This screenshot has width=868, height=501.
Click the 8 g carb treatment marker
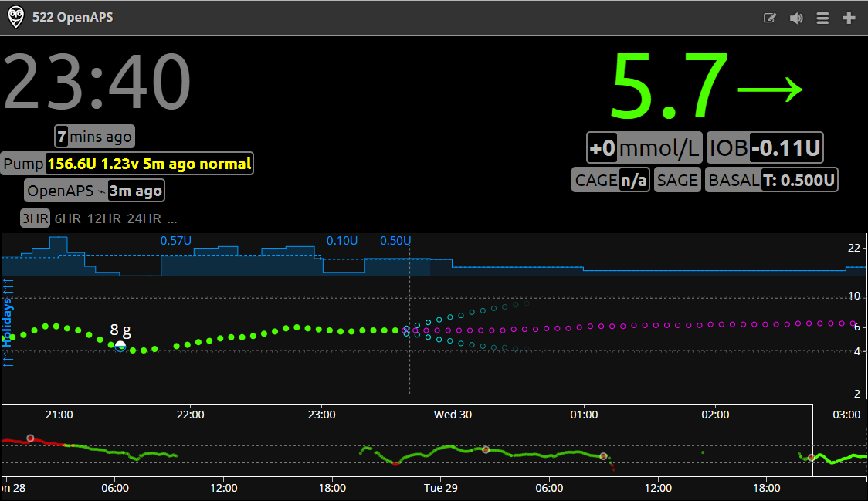[x=120, y=347]
